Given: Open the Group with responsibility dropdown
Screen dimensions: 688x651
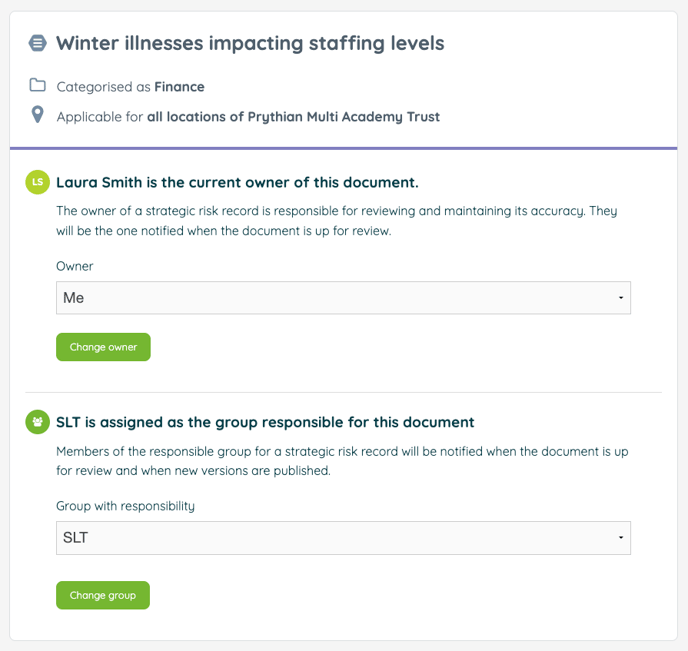Looking at the screenshot, I should (x=343, y=538).
